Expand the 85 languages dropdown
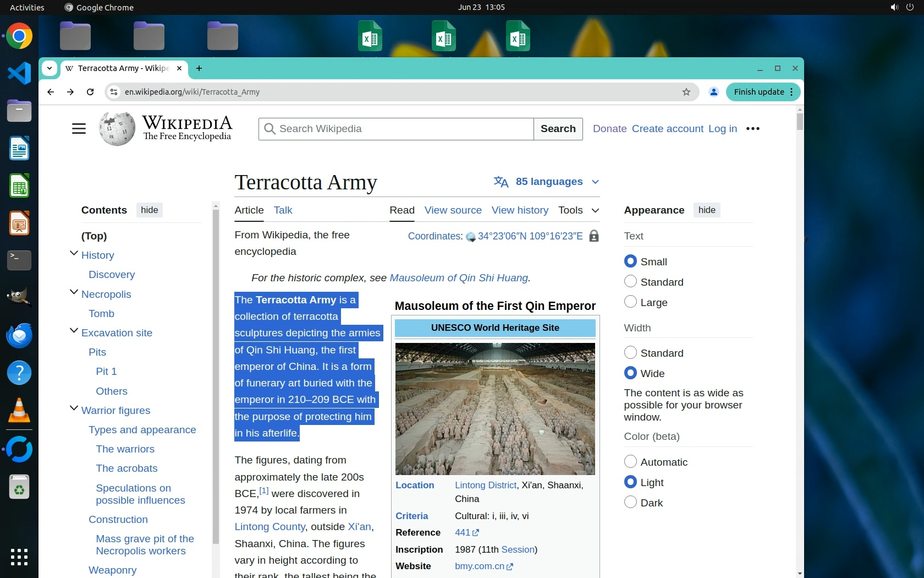 (546, 182)
